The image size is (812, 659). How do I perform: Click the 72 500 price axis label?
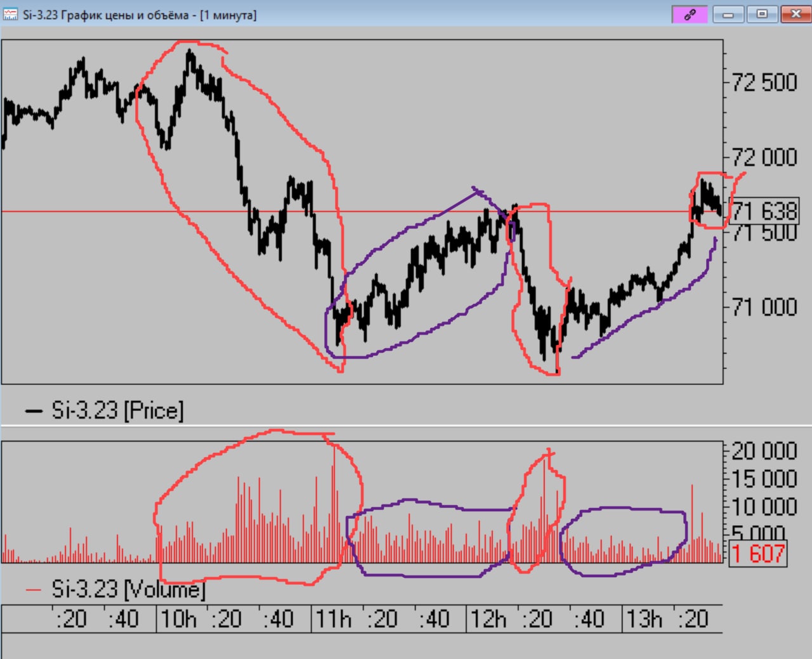[x=764, y=82]
